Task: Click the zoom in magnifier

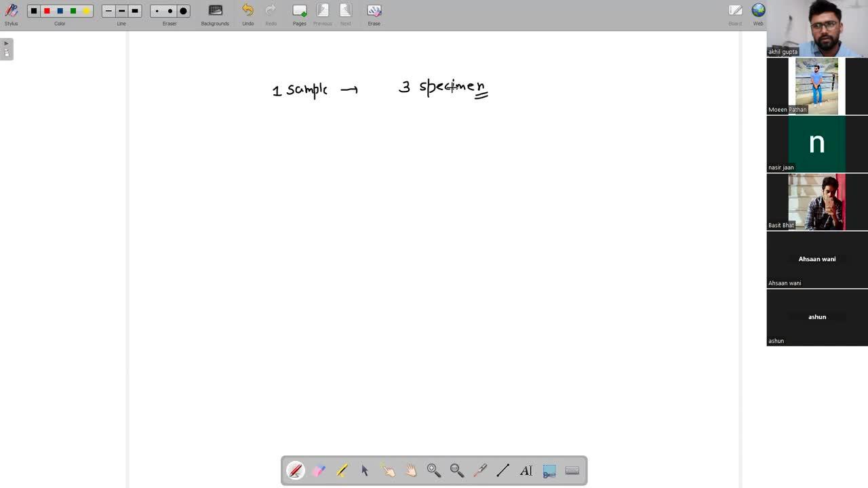Action: click(x=434, y=470)
